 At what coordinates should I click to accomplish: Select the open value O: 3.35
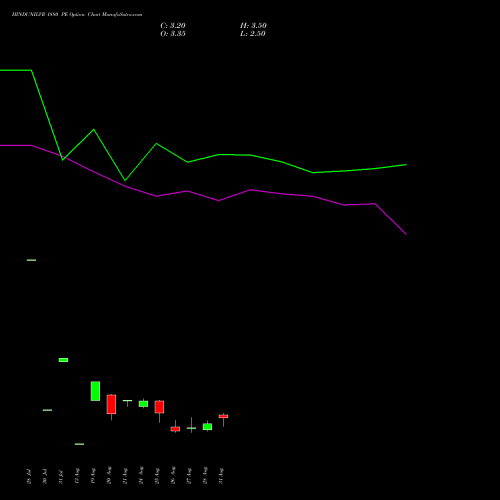173,34
